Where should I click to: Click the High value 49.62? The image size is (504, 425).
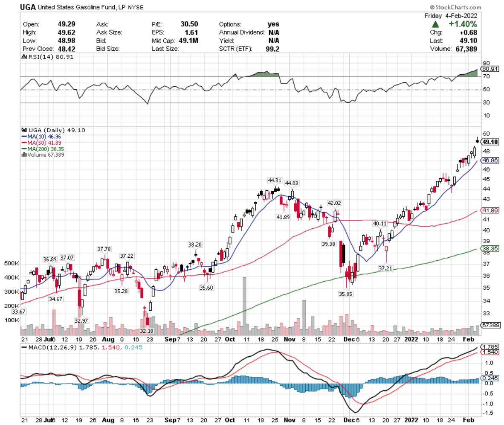pyautogui.click(x=67, y=32)
